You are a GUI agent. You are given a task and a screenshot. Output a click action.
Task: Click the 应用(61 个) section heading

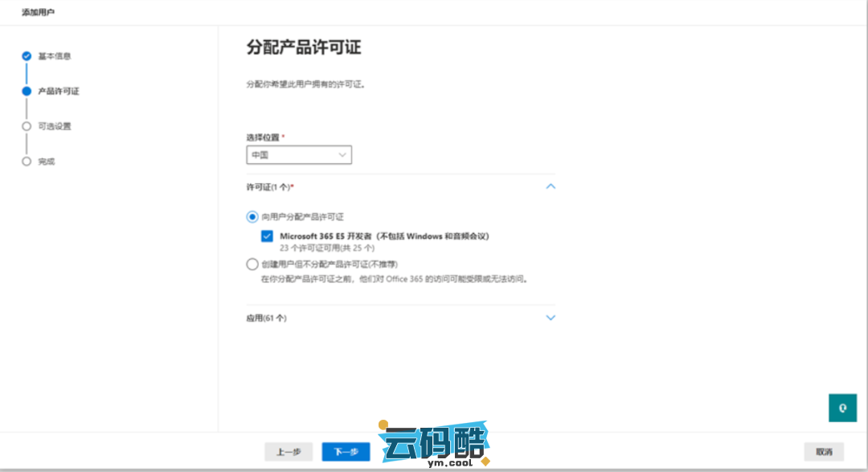[x=266, y=318]
